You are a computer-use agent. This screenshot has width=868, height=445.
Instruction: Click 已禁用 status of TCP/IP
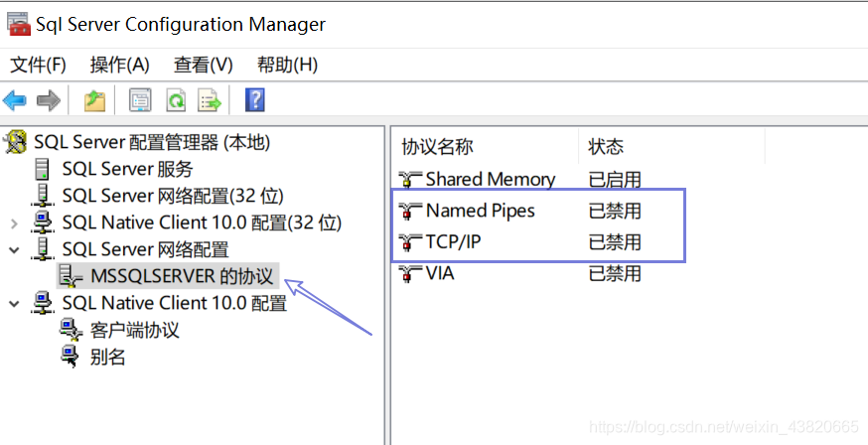pos(615,242)
